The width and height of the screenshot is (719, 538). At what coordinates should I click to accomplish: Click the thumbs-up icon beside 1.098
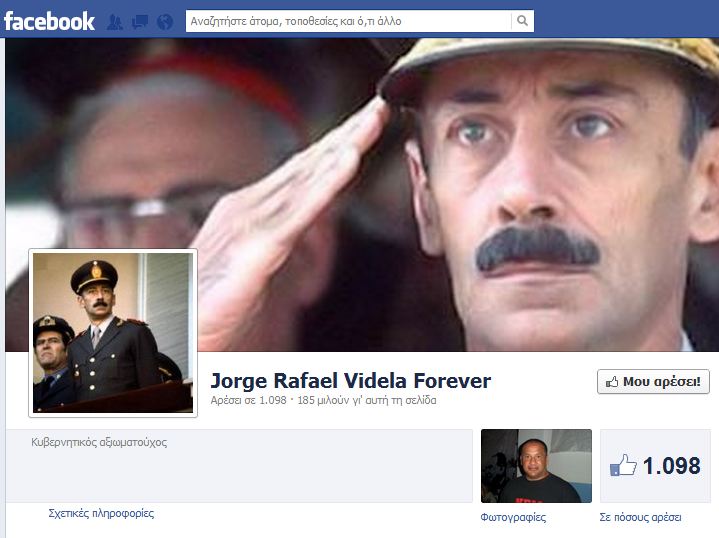point(623,465)
